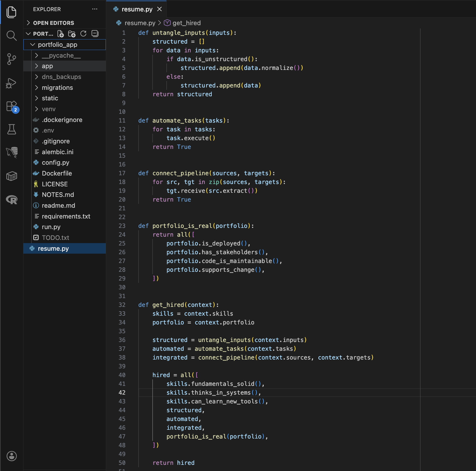This screenshot has height=471, width=476.
Task: Open the Extensions view with badge
Action: (12, 106)
